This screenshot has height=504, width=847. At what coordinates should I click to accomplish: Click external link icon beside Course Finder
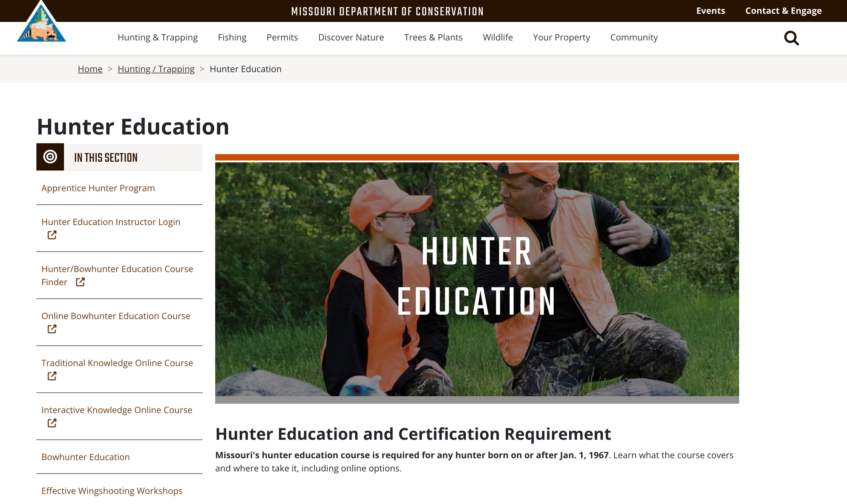coord(80,282)
